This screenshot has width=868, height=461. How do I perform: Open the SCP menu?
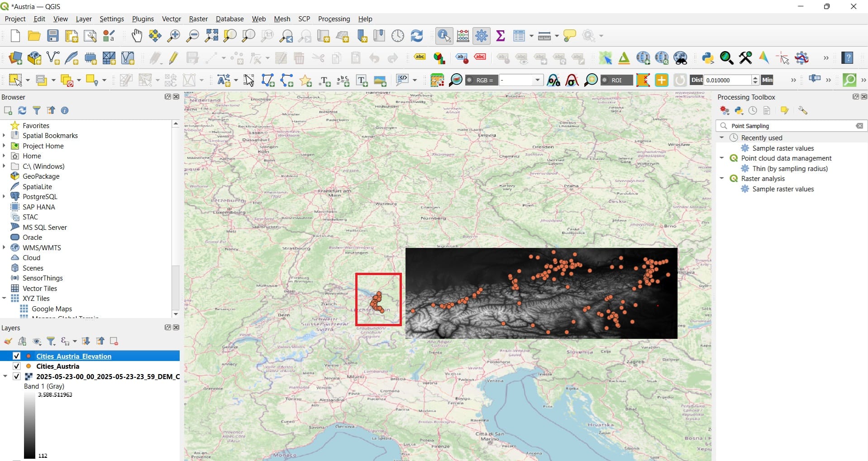304,19
